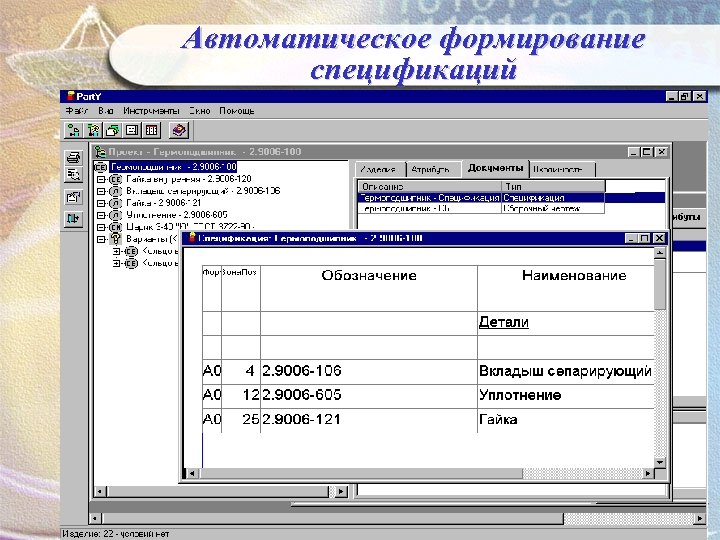This screenshot has height=540, width=720.
Task: Click the Уплотнение name cell in specification
Action: pyautogui.click(x=565, y=395)
